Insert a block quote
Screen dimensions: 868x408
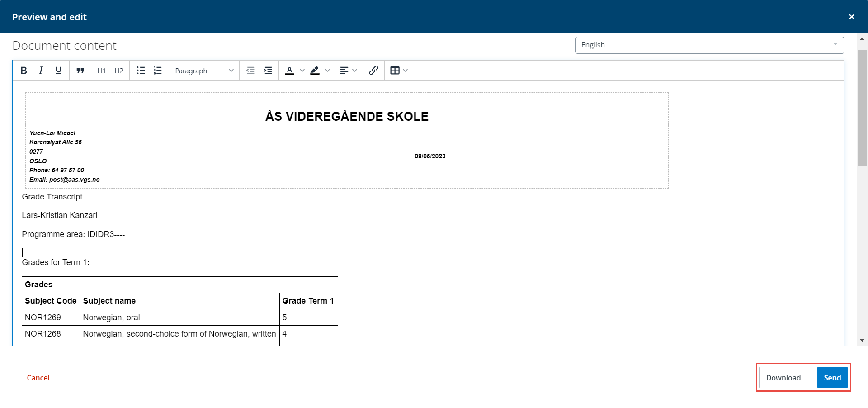click(x=80, y=71)
